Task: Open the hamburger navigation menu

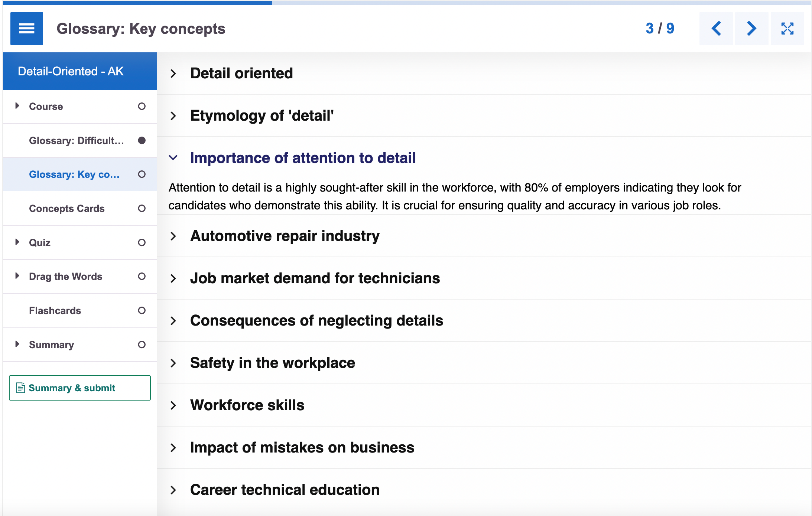Action: [x=26, y=28]
